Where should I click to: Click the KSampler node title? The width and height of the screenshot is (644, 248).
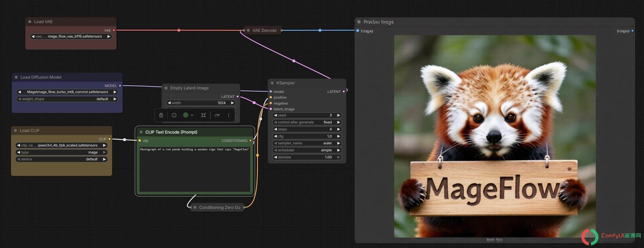286,83
